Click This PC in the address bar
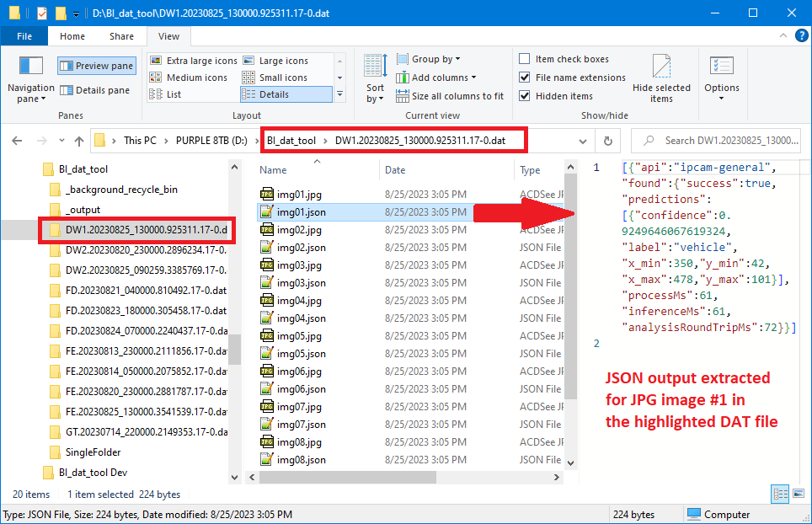This screenshot has height=524, width=812. coord(140,141)
